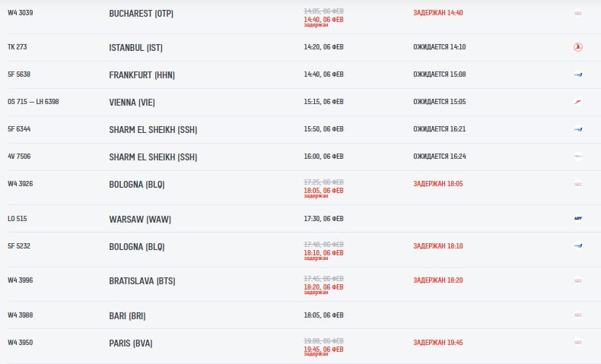Viewport: 601px width, 364px height.
Task: Open the PARIS (BVA) flight destination
Action: point(131,343)
